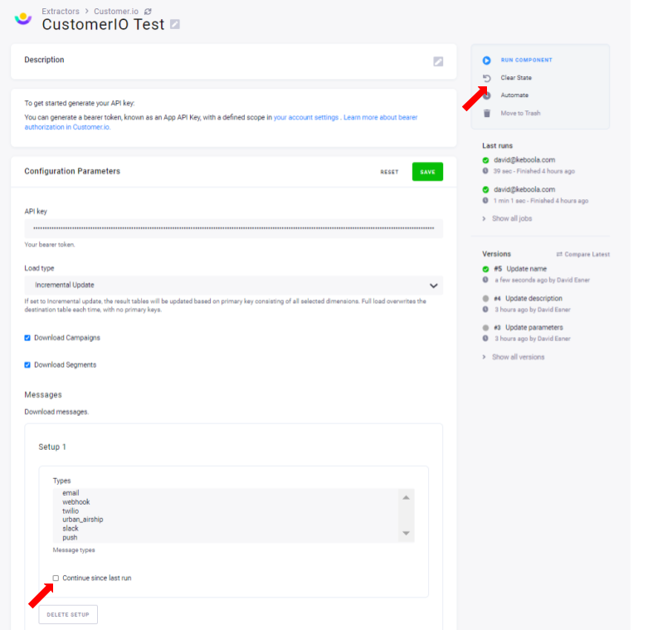
Task: Click clock icon under version #5 Update name
Action: (x=485, y=280)
